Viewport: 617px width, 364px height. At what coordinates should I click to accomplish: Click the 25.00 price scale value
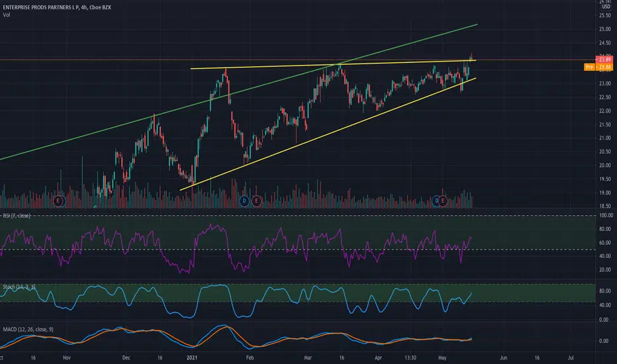tap(605, 29)
